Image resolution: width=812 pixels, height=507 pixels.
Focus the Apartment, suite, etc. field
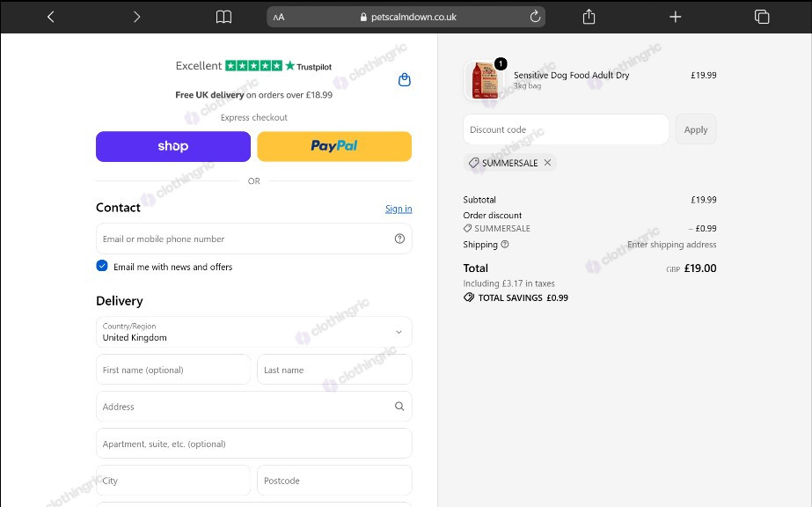(253, 444)
